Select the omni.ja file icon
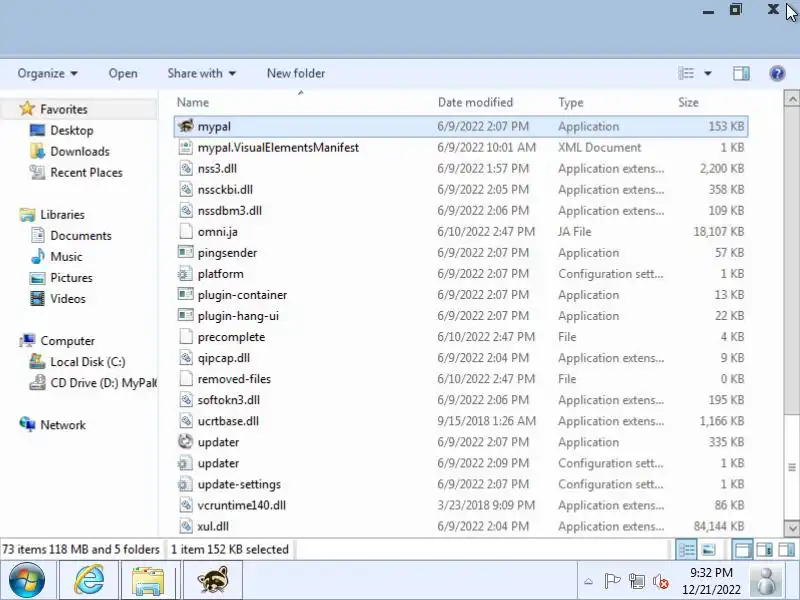800x600 pixels. point(186,232)
